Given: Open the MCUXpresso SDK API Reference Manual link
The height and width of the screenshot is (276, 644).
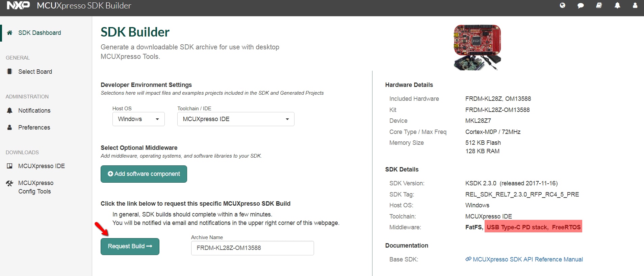Looking at the screenshot, I should pyautogui.click(x=527, y=259).
